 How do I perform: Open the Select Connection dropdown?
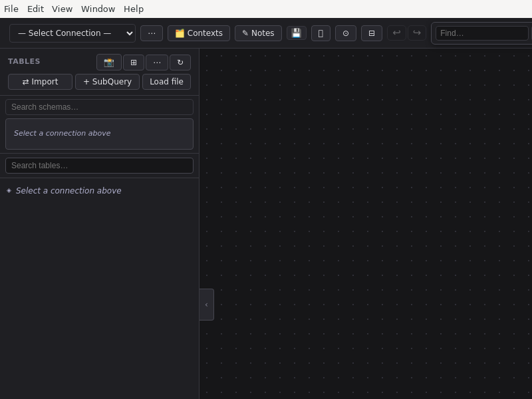click(x=72, y=33)
